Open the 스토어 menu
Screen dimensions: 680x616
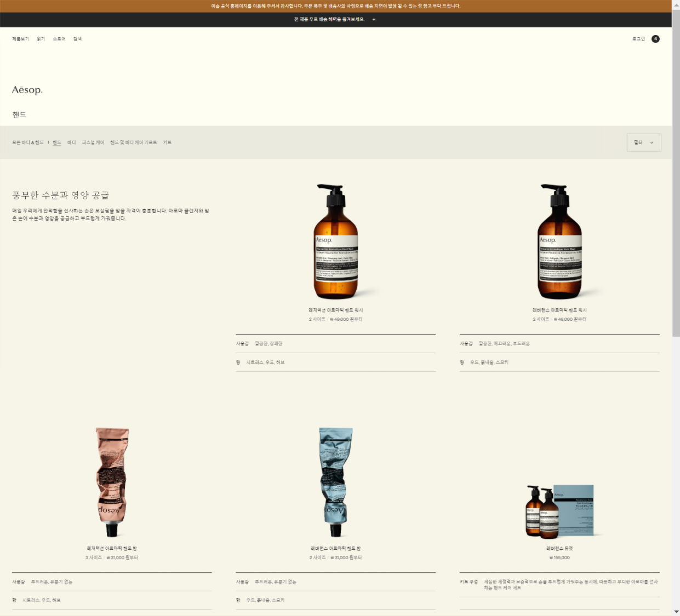click(x=59, y=39)
